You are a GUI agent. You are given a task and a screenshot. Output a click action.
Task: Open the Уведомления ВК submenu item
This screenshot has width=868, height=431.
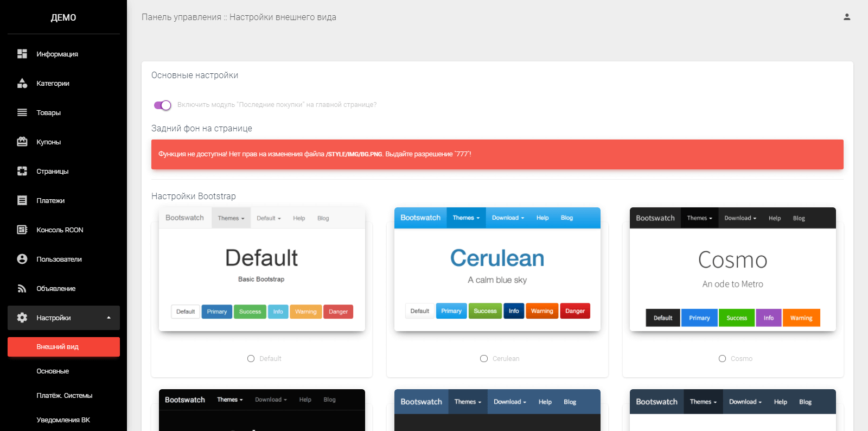pyautogui.click(x=63, y=420)
